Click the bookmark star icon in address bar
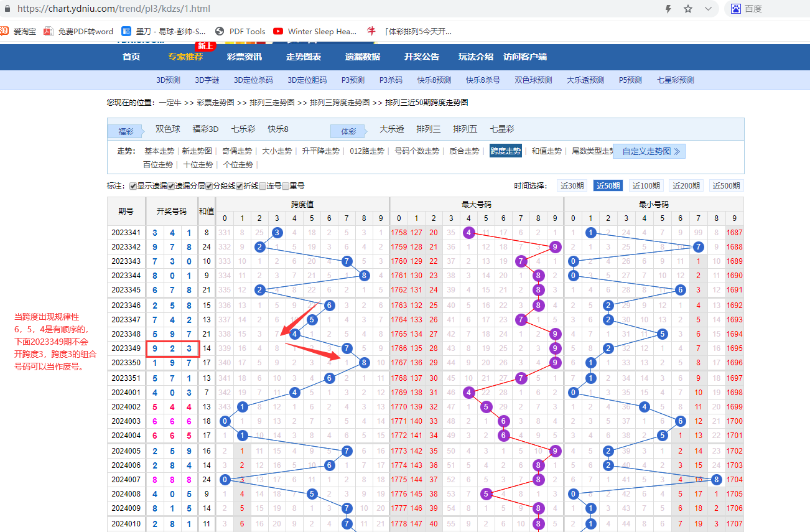The height and width of the screenshot is (532, 810). click(688, 9)
